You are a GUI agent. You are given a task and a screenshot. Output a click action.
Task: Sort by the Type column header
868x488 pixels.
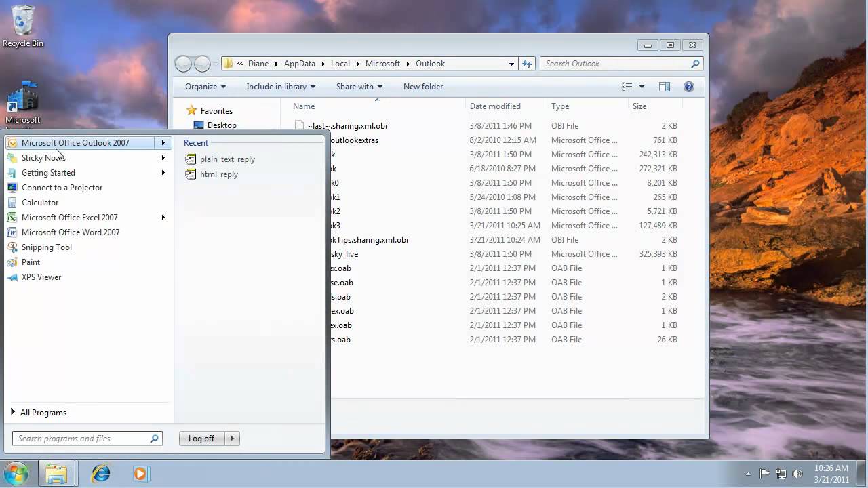587,106
